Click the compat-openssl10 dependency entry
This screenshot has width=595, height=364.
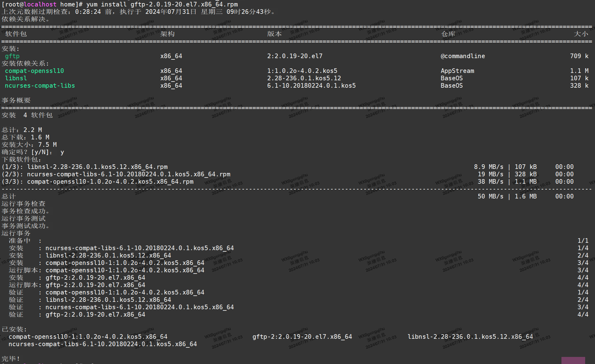34,71
